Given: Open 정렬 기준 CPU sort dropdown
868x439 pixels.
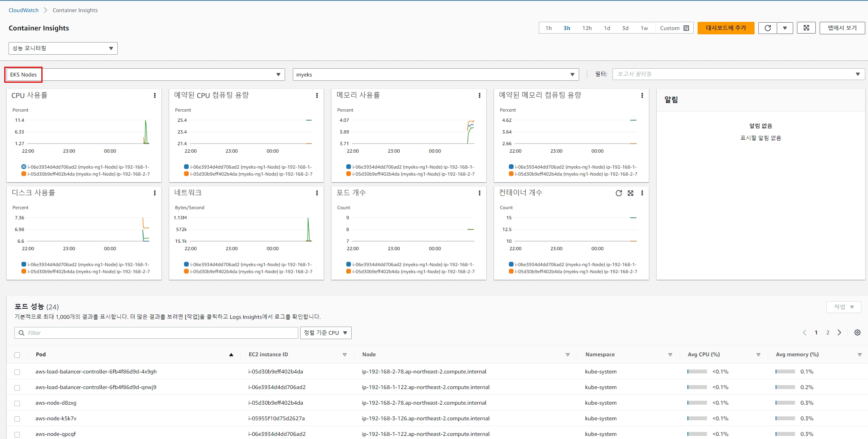Looking at the screenshot, I should coord(326,333).
